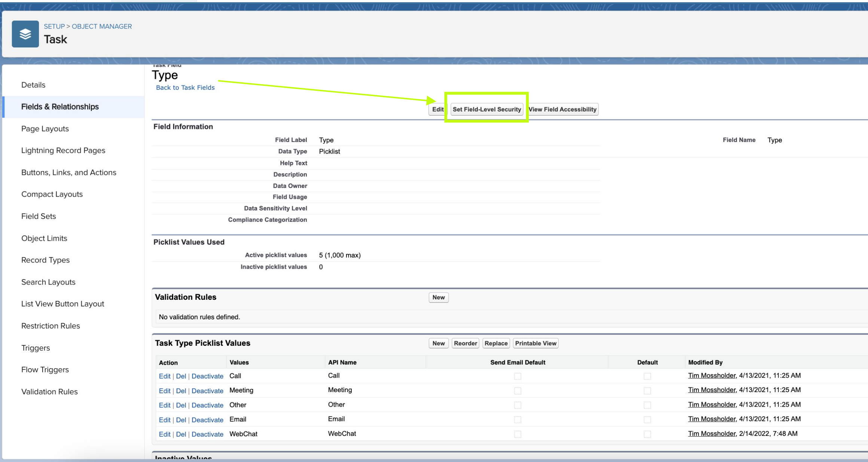Reorder the task type picklist values
The image size is (868, 462).
(x=465, y=343)
